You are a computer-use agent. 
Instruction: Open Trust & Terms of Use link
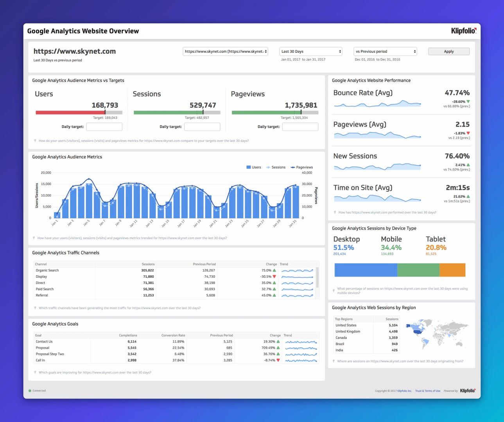pyautogui.click(x=428, y=391)
